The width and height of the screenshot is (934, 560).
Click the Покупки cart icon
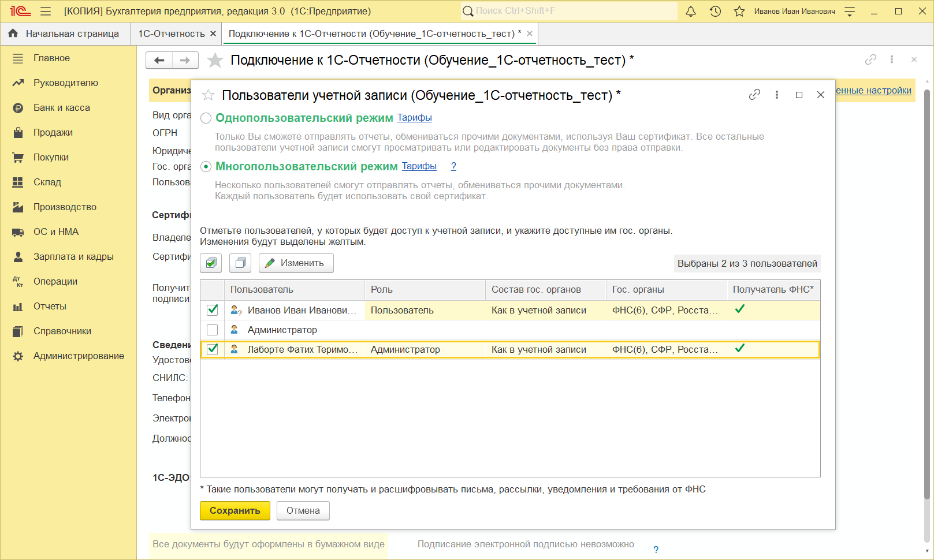[18, 158]
